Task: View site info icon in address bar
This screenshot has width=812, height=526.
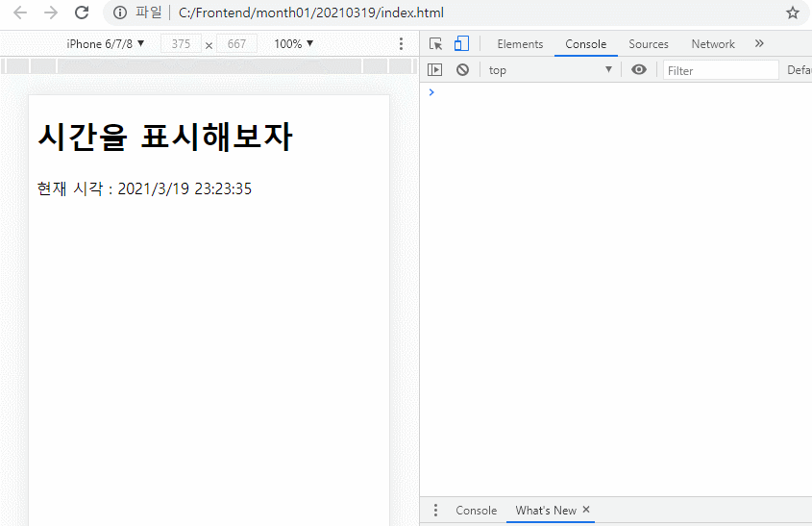Action: pos(119,13)
